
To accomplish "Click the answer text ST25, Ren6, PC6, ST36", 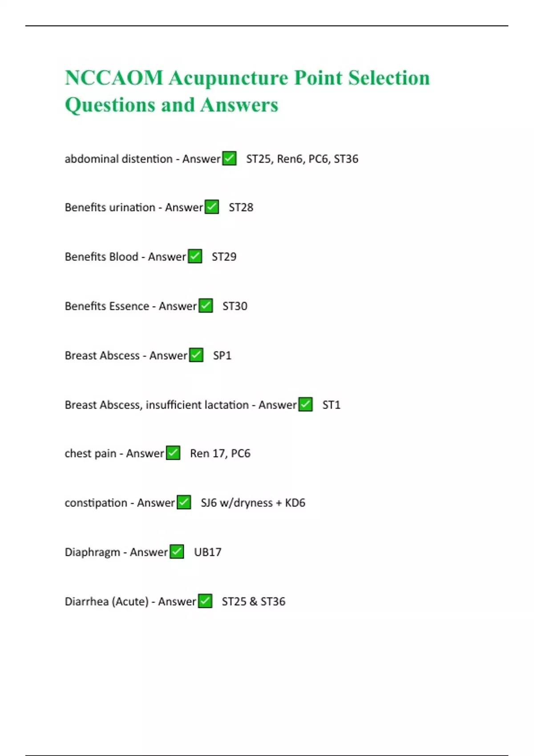I will click(302, 159).
